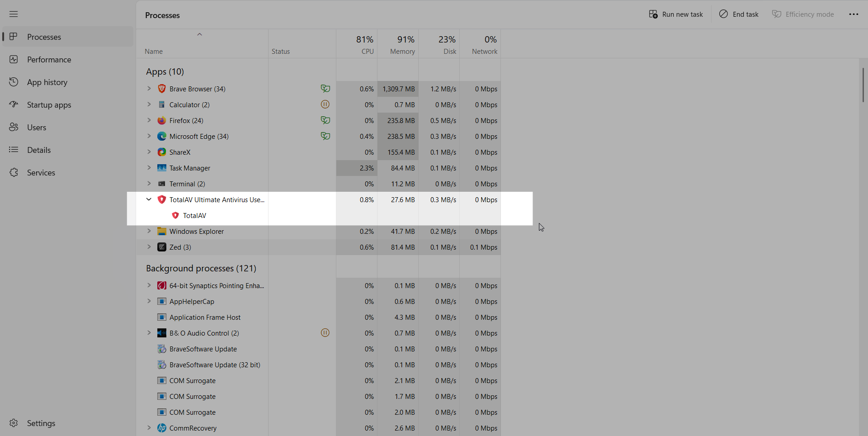Sort processes by Status column
Screen dimensions: 868x436
click(x=302, y=44)
